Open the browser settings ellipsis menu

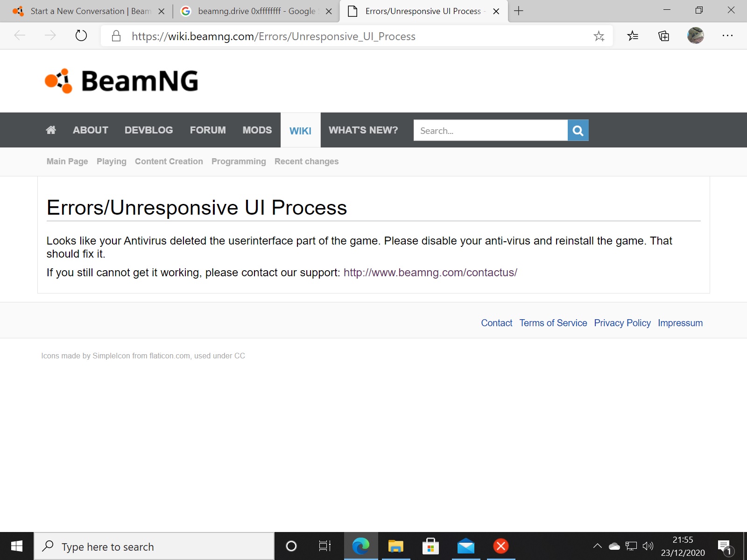(x=727, y=35)
